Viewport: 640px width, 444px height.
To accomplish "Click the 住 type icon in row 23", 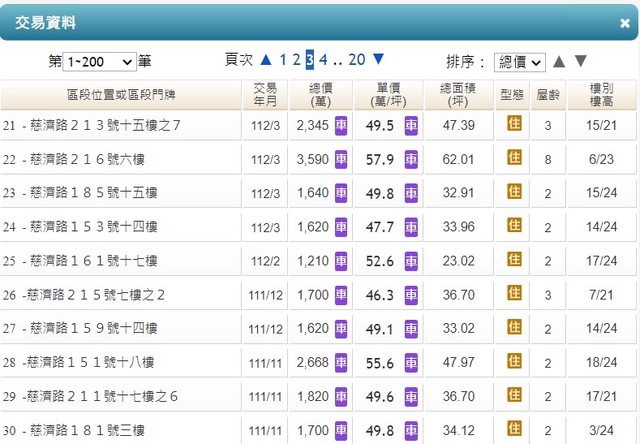I will click(x=514, y=192).
